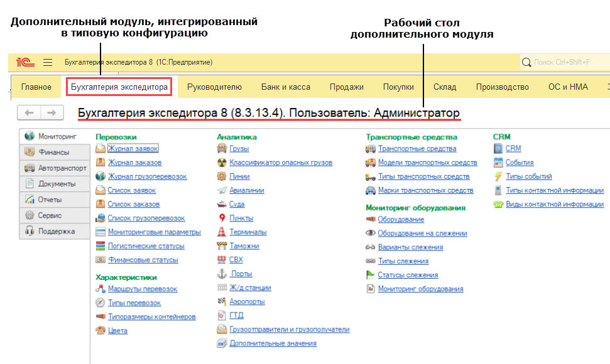
Task: Go forward with the right arrow button
Action: click(52, 113)
